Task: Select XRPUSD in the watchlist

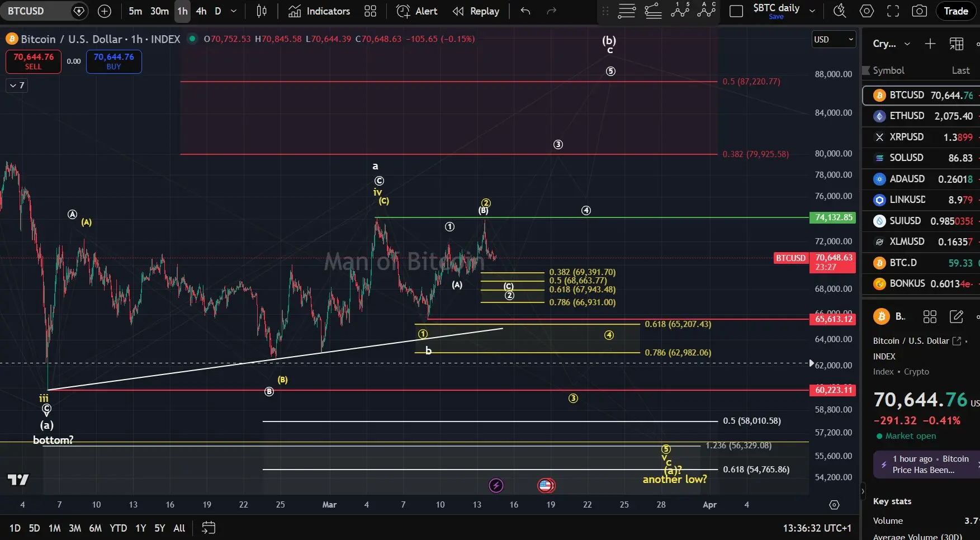Action: 921,137
